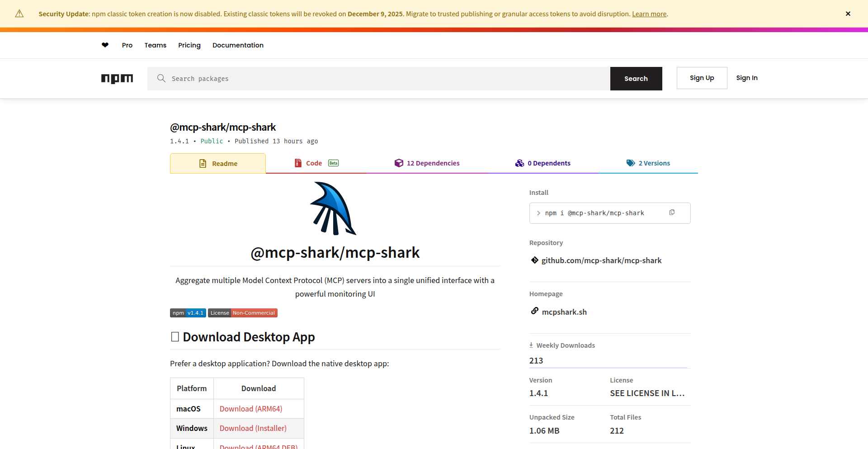Screen dimensions: 868x449
Task: Click the warning triangle in security banner
Action: 19,14
